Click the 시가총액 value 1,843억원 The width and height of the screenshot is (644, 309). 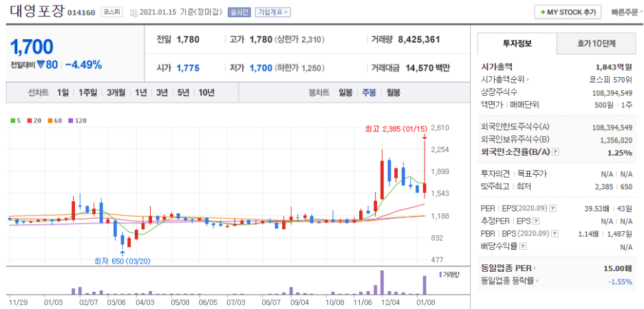click(x=614, y=67)
